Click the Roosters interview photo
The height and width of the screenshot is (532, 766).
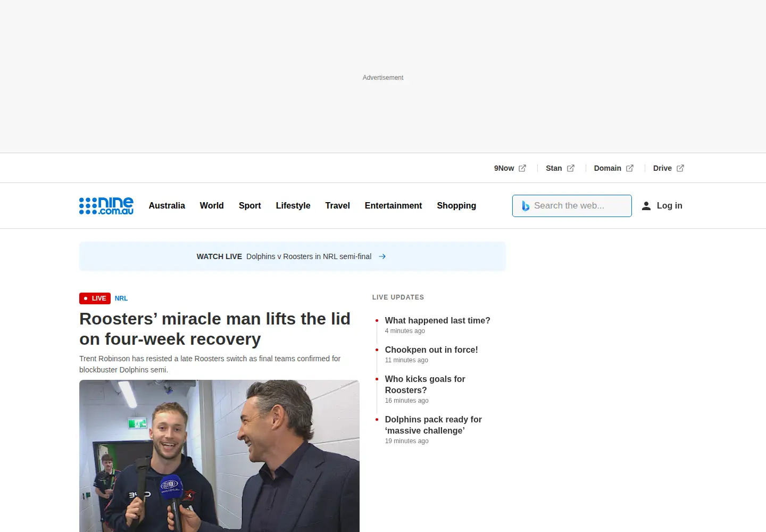tap(219, 456)
